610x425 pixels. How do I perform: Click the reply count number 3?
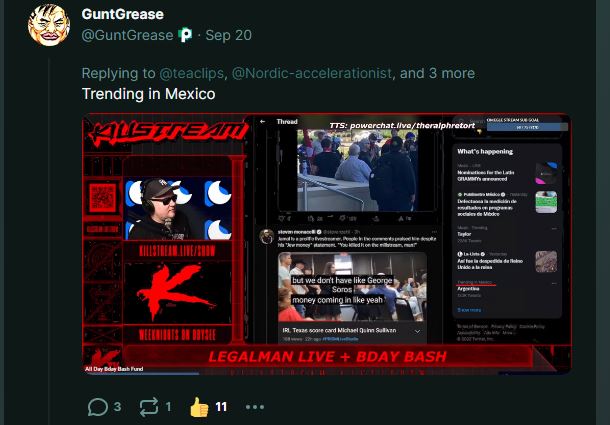117,407
